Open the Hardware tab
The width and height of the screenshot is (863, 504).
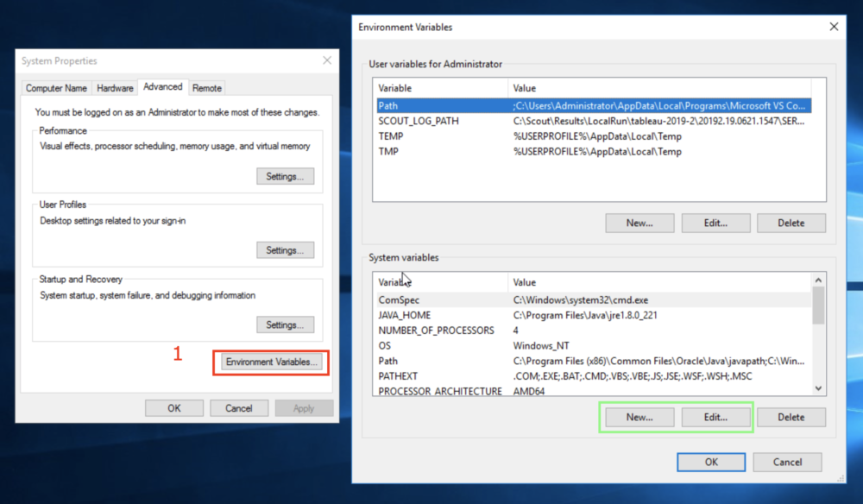[115, 88]
